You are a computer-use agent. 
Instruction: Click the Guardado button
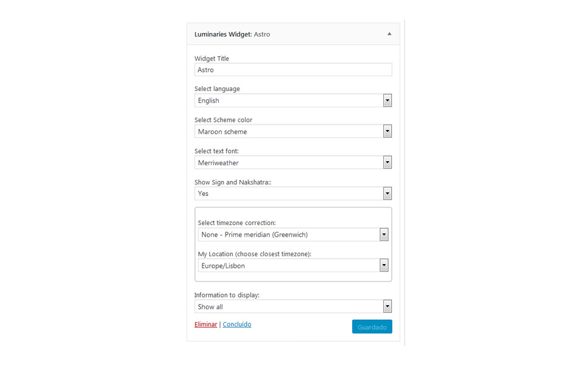click(372, 326)
